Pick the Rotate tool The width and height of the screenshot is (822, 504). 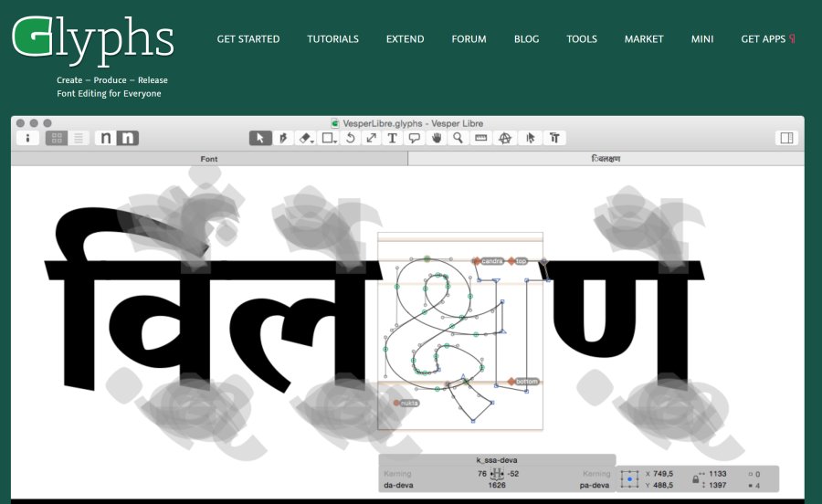coord(349,138)
